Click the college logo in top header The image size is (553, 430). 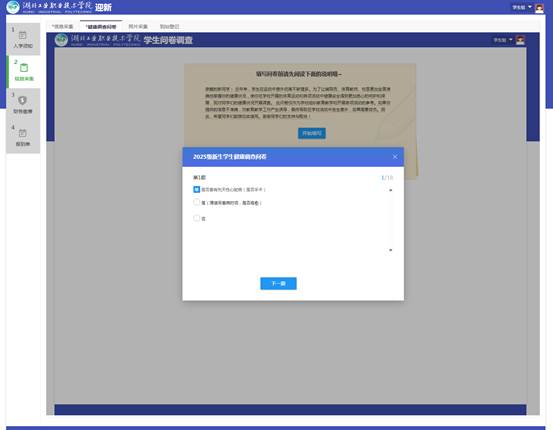click(13, 7)
